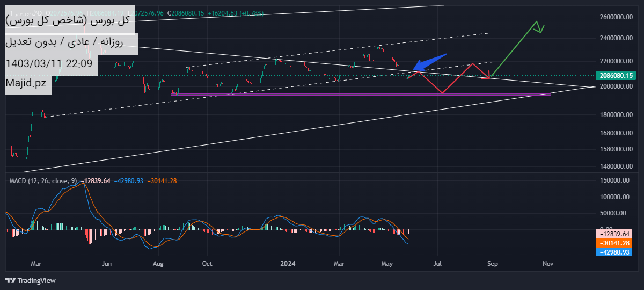Viewport: 644px width, 290px height.
Task: Click the Nov label on time axis
Action: (x=548, y=264)
